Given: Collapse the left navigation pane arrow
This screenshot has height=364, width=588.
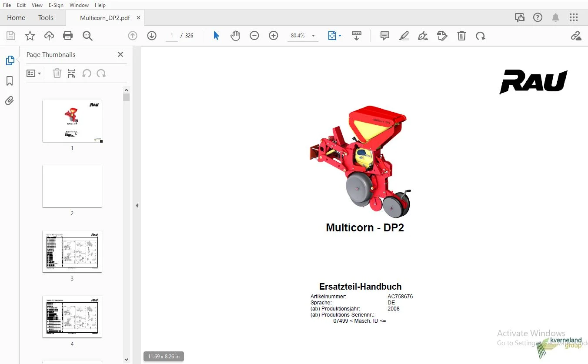Looking at the screenshot, I should tap(137, 205).
